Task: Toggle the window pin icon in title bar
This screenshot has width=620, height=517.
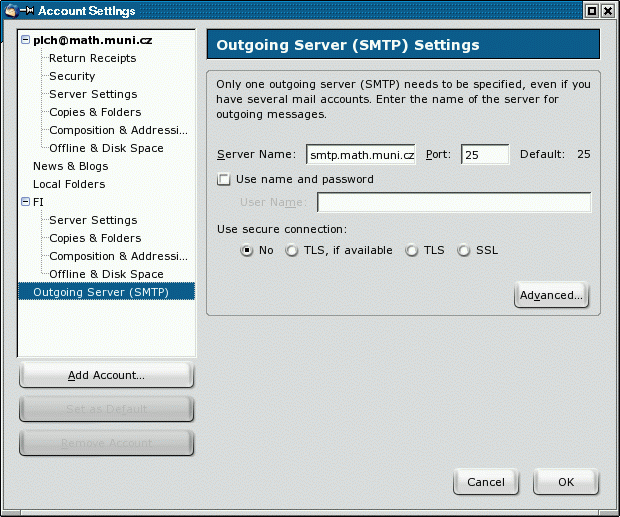Action: [x=27, y=11]
